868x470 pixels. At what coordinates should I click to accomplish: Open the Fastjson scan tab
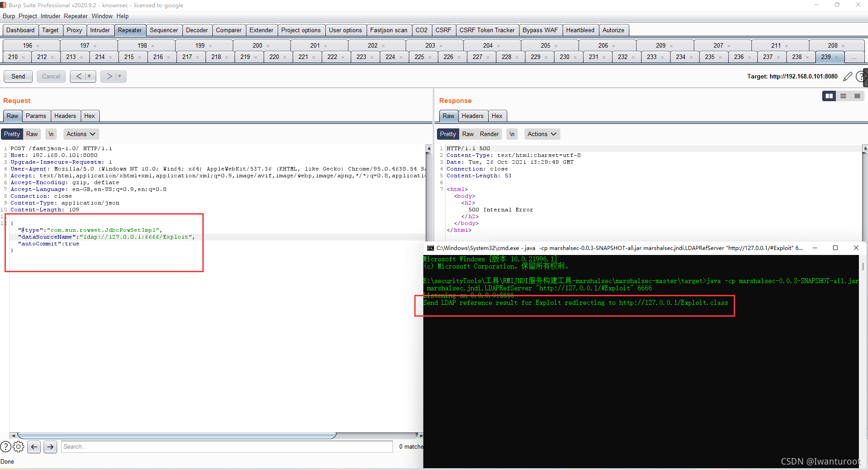pos(389,30)
